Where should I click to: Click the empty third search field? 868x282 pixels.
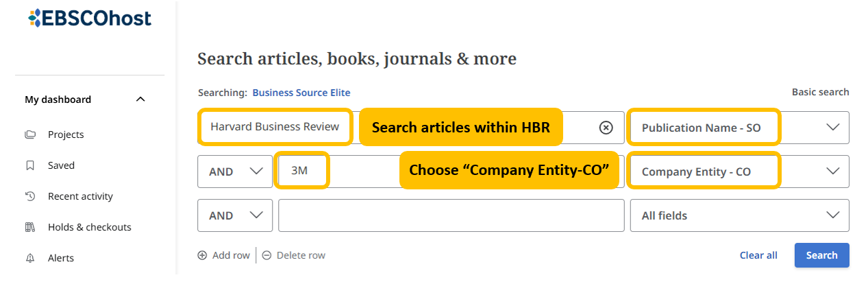click(451, 215)
